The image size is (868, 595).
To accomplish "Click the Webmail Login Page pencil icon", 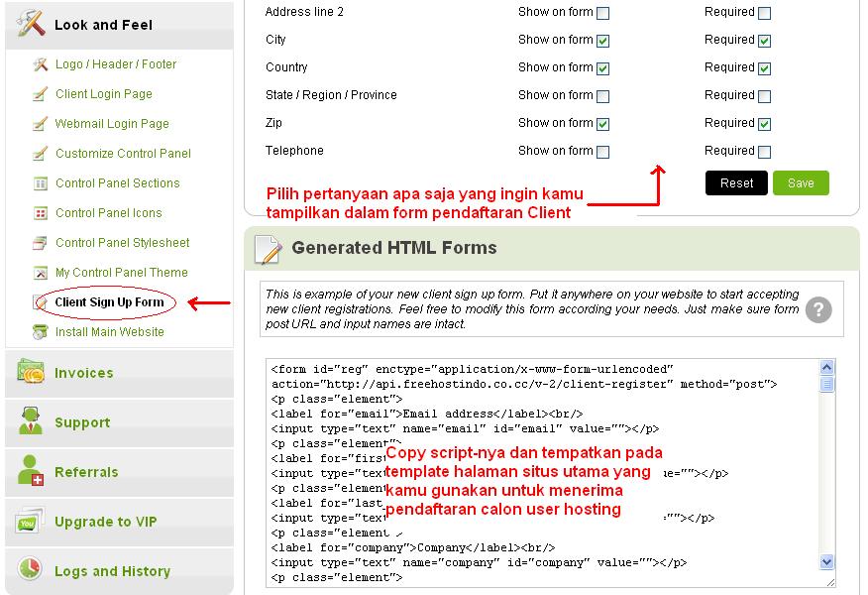I will pyautogui.click(x=40, y=124).
